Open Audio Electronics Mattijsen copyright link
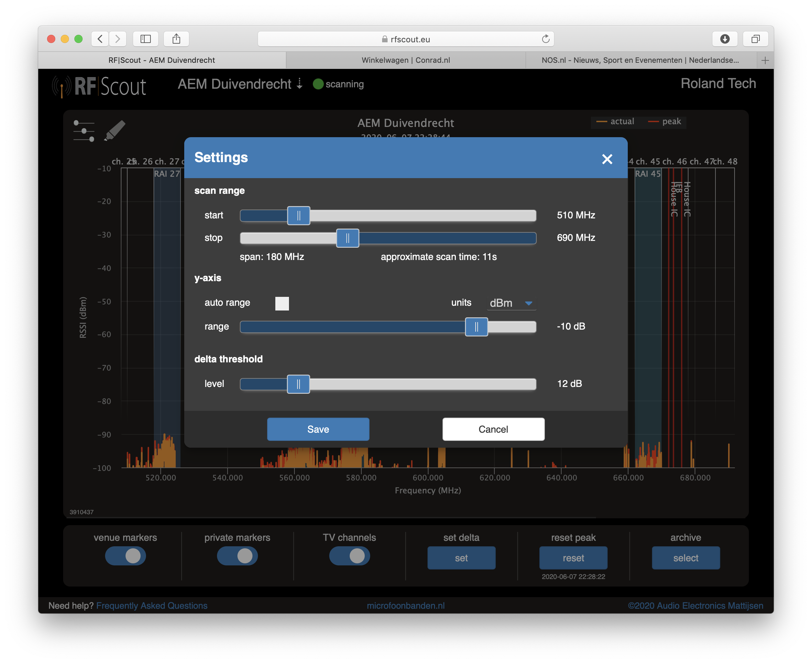The width and height of the screenshot is (812, 664). pos(695,605)
